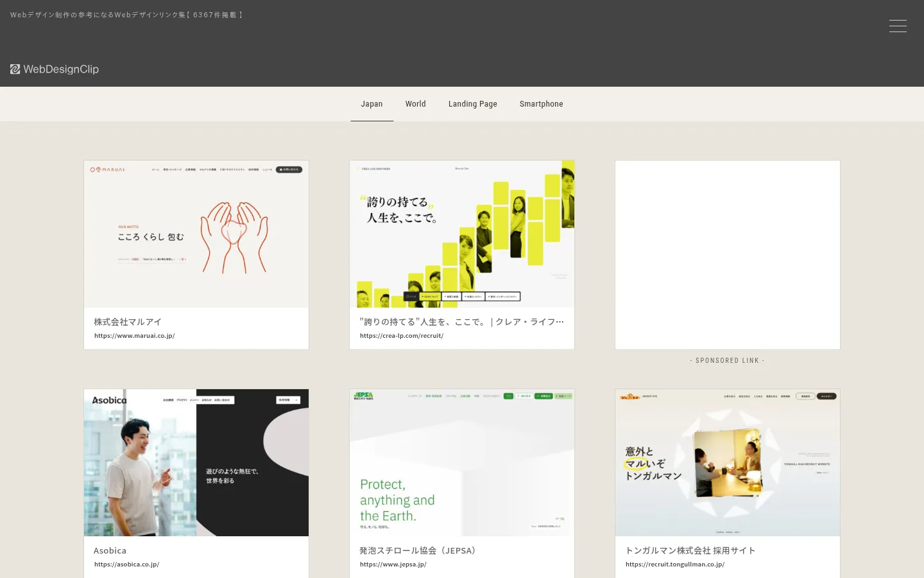Visit https://asobica.co.jp/ URL link
924x578 pixels.
pyautogui.click(x=127, y=565)
